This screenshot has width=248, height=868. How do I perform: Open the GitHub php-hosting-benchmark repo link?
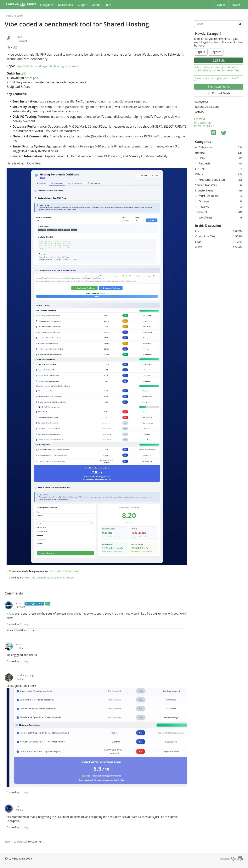point(47,66)
